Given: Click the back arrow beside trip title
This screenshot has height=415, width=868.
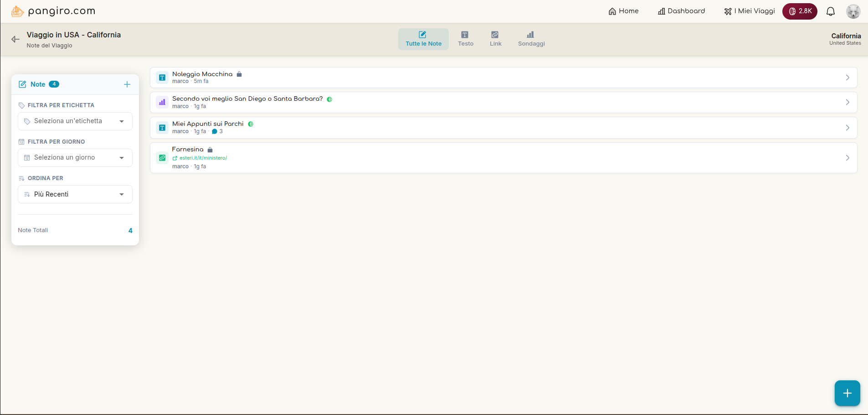Looking at the screenshot, I should (15, 39).
